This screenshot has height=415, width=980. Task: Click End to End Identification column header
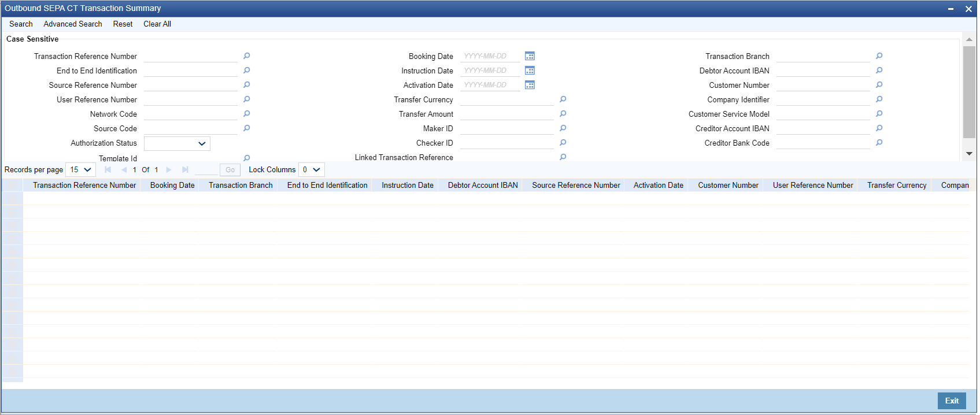[x=327, y=185]
